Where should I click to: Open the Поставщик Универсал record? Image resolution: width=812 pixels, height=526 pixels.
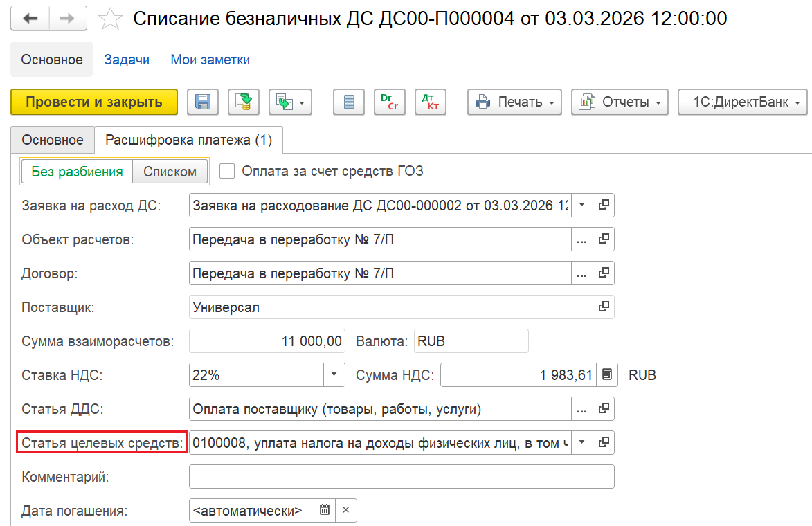pos(604,307)
